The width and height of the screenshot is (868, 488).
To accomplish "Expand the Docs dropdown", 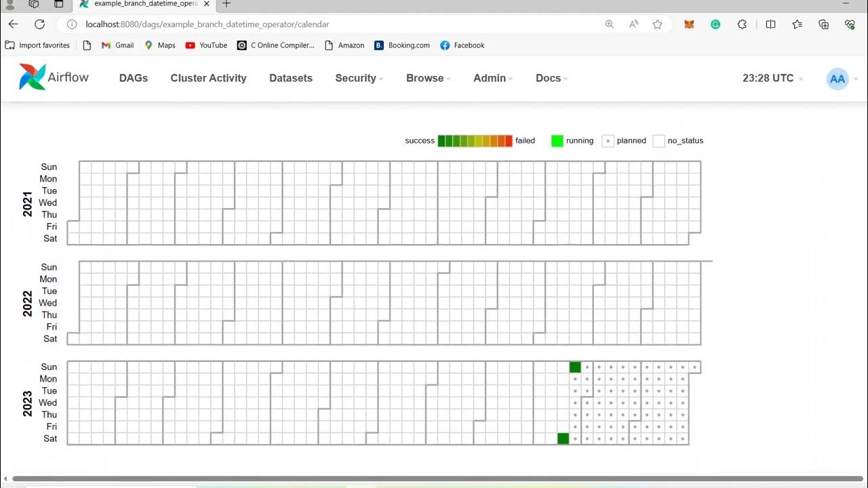I will point(551,78).
